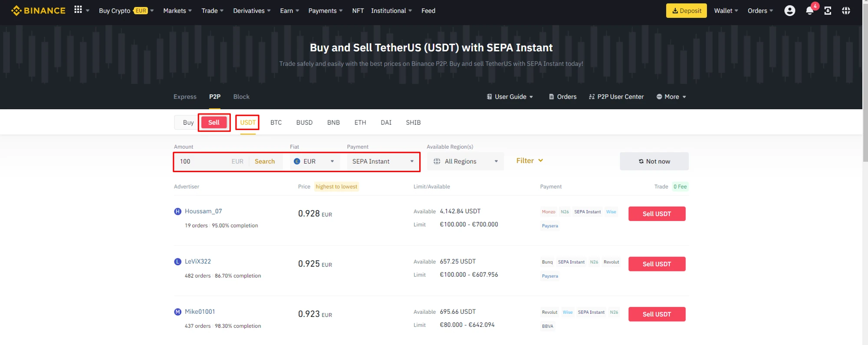Click Sell USDT for LeViX322
This screenshot has width=868, height=345.
click(657, 264)
